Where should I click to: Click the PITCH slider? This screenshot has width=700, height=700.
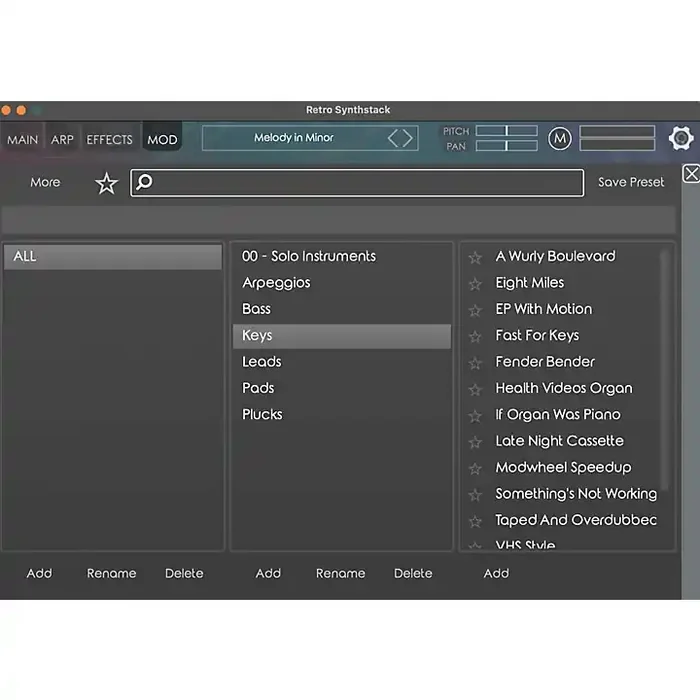pos(507,131)
